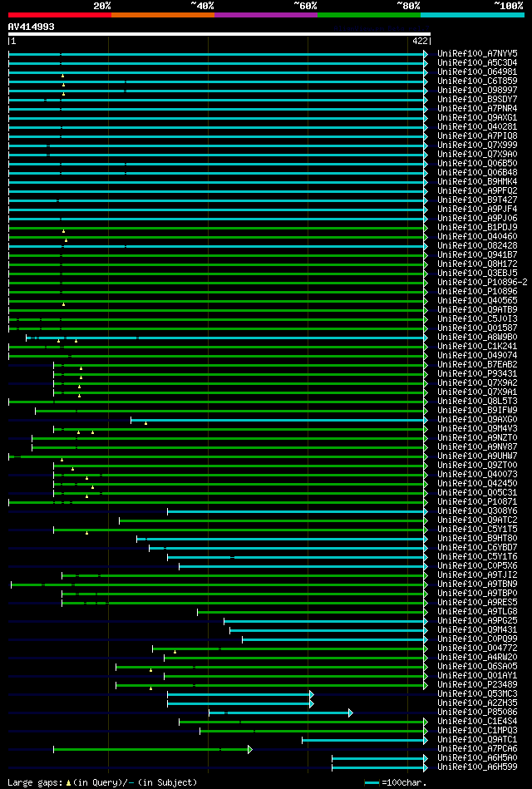Select label UniRef100_B1PDJ9
The height and width of the screenshot is (789, 532).
tap(478, 227)
